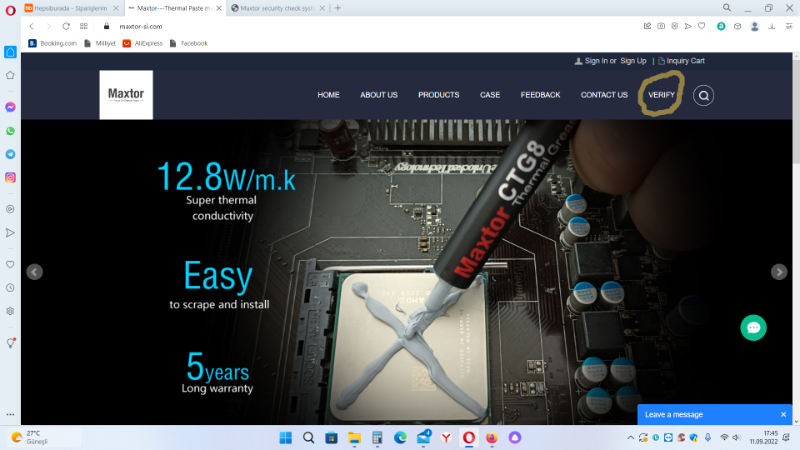Open the Milliyet bookmark
The width and height of the screenshot is (800, 450).
coord(100,43)
